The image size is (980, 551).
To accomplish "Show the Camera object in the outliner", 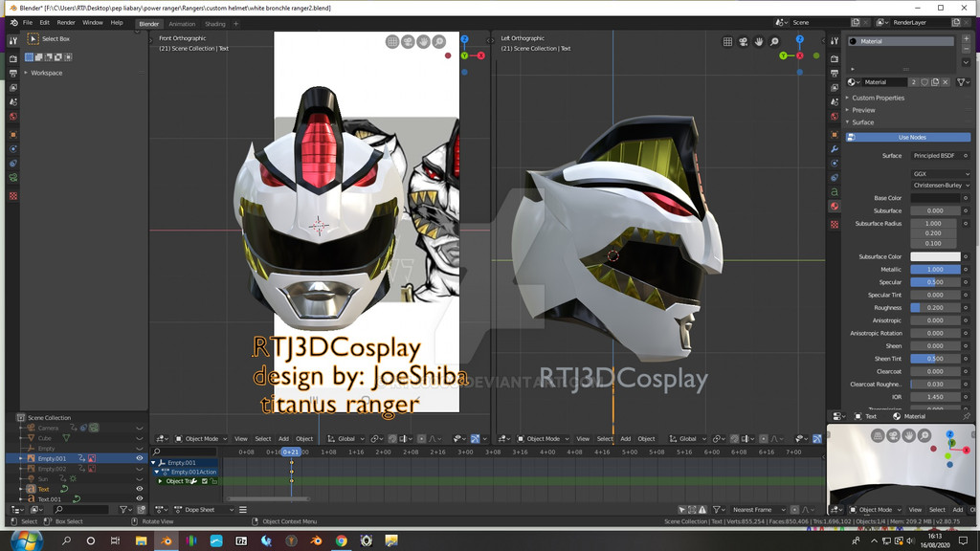I will click(x=140, y=428).
